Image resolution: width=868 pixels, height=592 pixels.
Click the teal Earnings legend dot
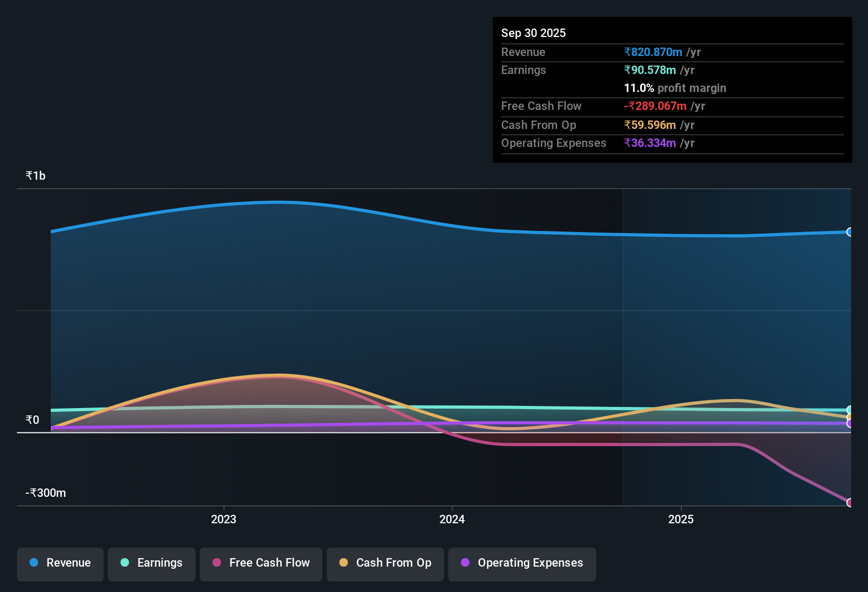tap(125, 562)
